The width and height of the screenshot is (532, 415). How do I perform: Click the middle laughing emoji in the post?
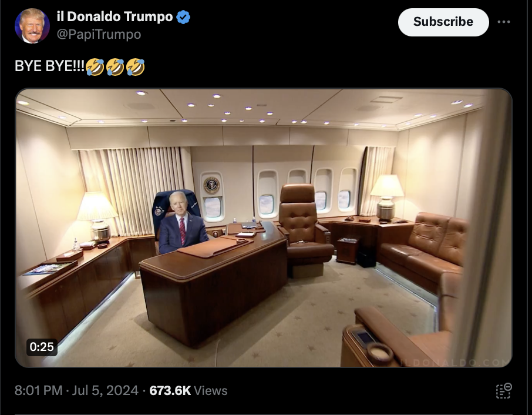point(115,66)
